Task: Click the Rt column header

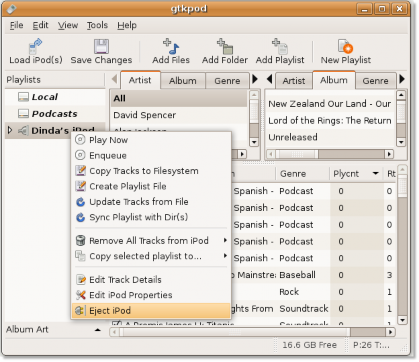Action: pos(390,174)
